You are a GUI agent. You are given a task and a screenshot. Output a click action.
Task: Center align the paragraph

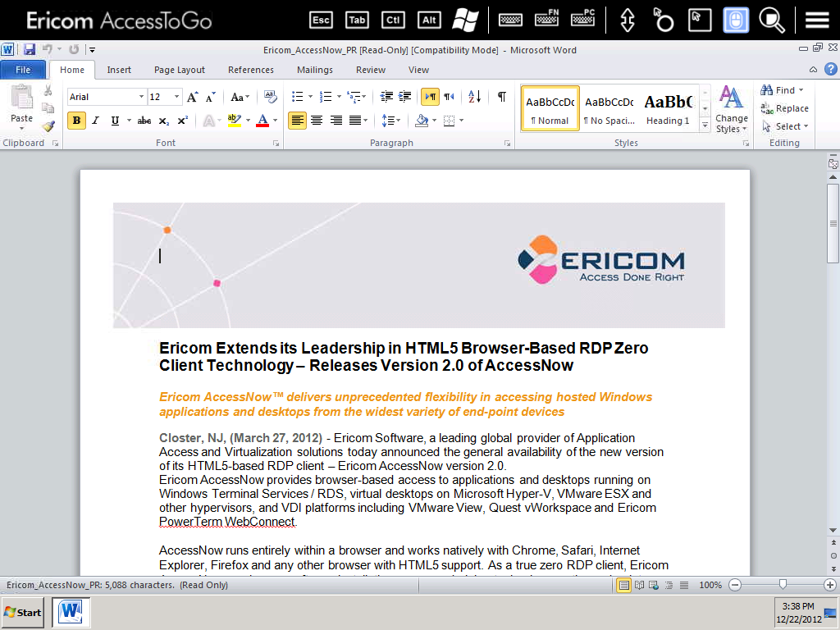317,121
